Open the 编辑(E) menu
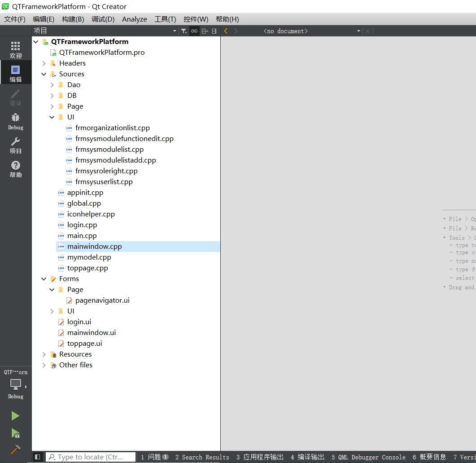The height and width of the screenshot is (463, 476). click(44, 19)
